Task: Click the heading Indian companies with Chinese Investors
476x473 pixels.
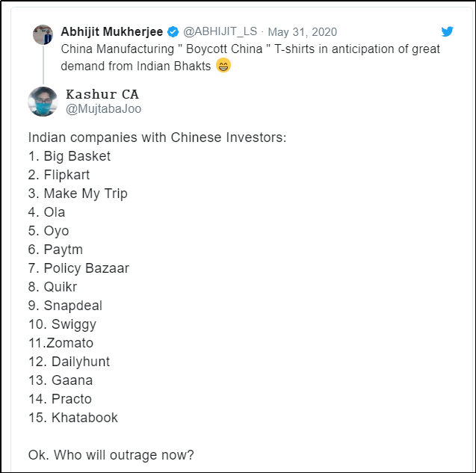Action: pyautogui.click(x=157, y=137)
